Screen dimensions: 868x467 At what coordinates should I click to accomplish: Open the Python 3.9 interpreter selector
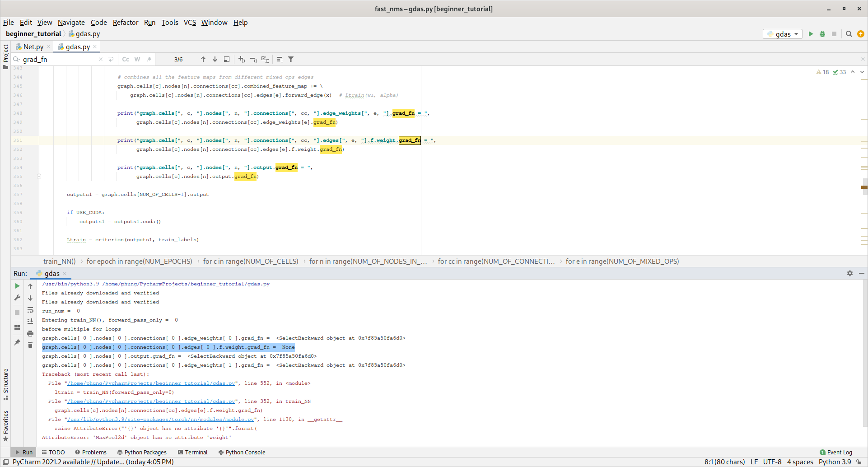coord(835,462)
